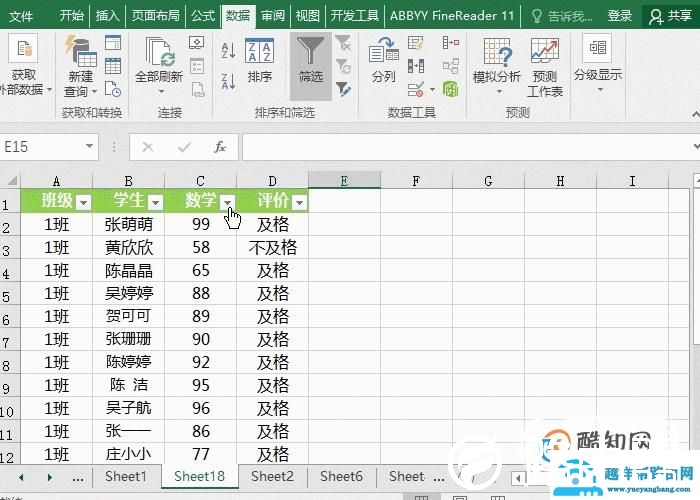This screenshot has height=500, width=700.
Task: Select column F header
Action: pos(416,181)
